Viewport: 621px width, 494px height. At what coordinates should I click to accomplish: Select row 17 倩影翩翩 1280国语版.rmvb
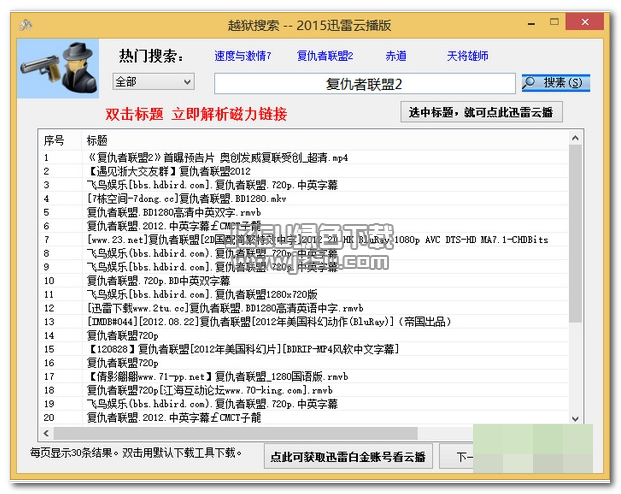point(304,376)
